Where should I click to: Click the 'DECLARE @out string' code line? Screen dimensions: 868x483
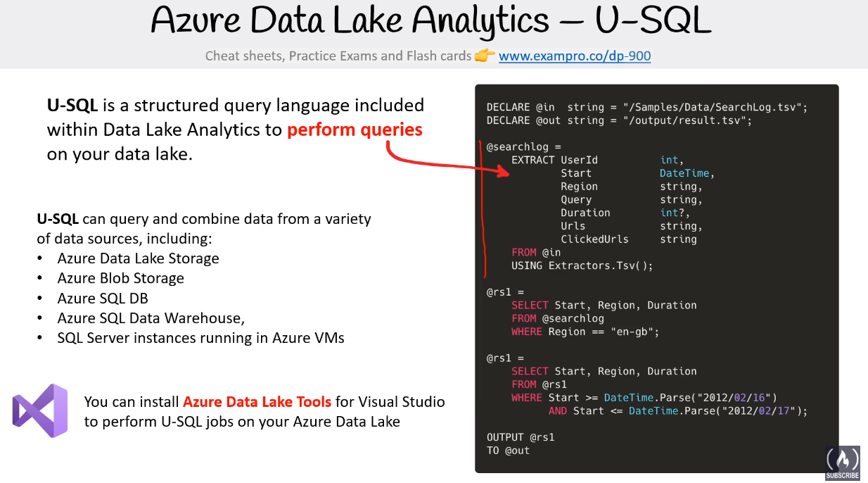point(619,120)
